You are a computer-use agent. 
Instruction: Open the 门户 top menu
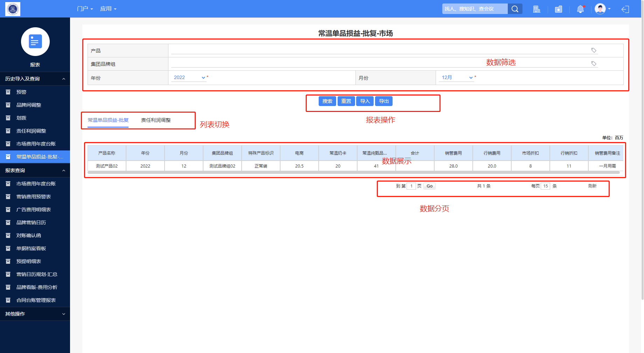point(85,9)
